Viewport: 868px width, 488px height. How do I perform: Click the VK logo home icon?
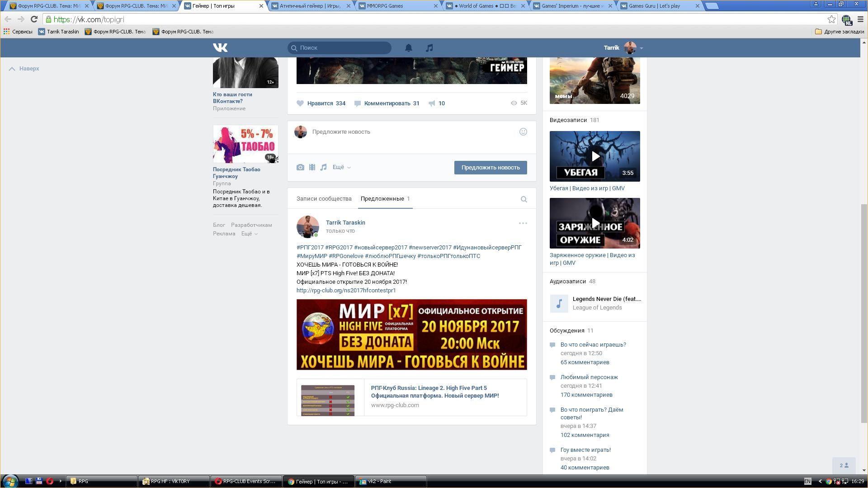click(x=220, y=47)
